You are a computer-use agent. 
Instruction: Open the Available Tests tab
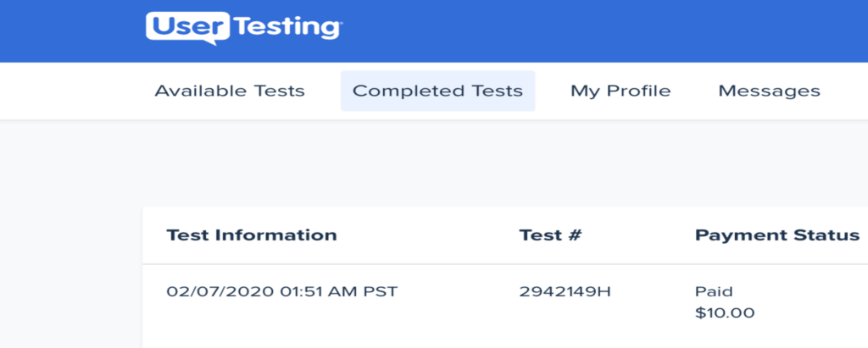(230, 91)
